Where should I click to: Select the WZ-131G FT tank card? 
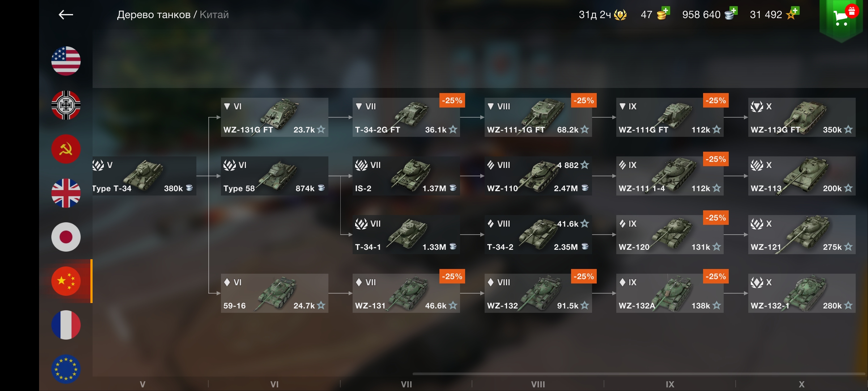(x=275, y=117)
